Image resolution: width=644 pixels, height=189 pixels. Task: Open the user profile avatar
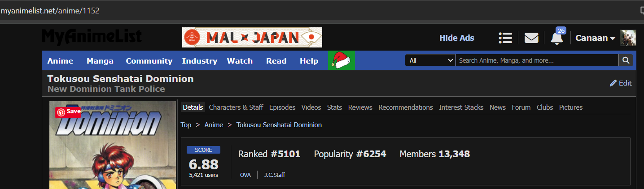point(628,38)
